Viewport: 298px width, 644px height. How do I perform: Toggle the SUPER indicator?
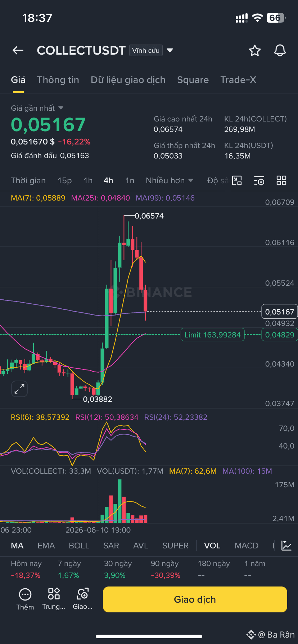(x=175, y=546)
